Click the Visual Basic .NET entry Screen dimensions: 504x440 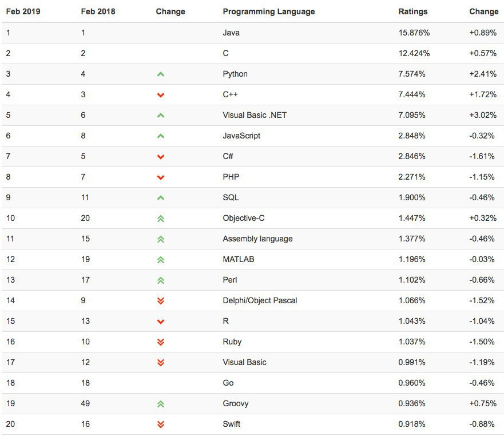[255, 115]
